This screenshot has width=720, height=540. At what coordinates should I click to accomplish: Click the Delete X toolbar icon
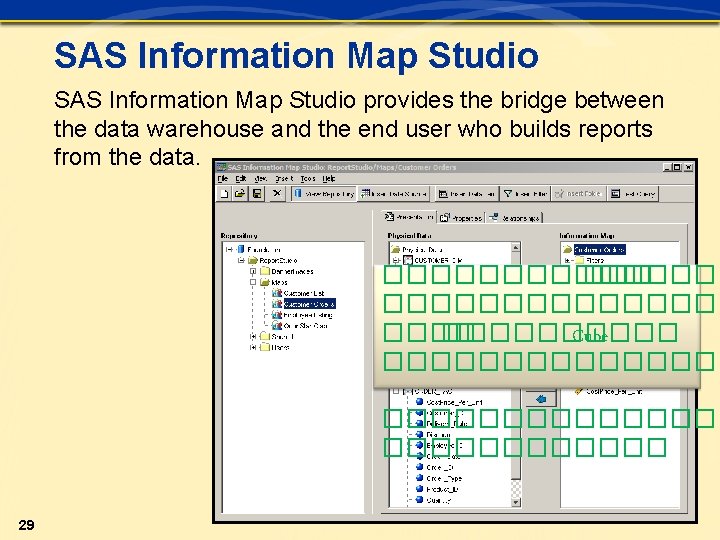click(x=276, y=193)
